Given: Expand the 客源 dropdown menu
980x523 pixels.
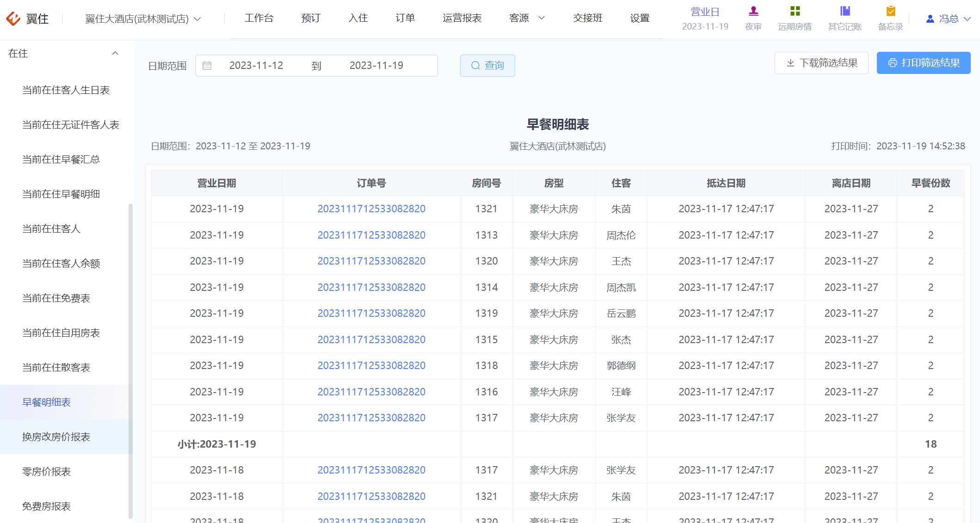Looking at the screenshot, I should [527, 18].
